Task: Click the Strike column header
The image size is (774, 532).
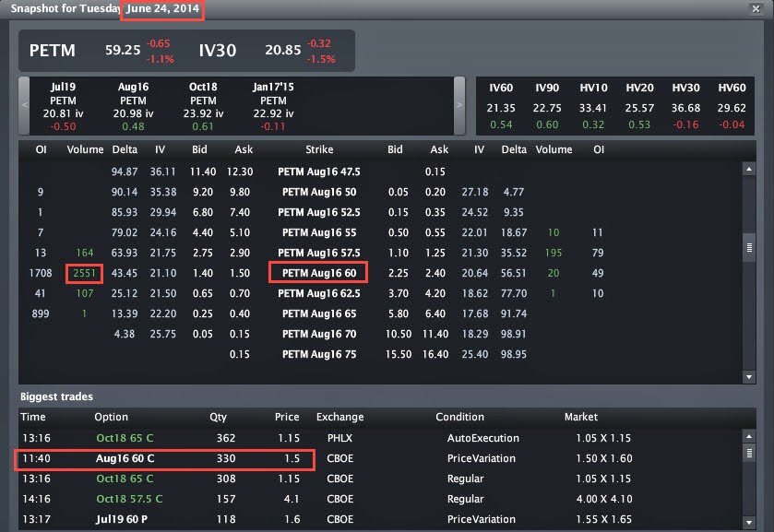Action: coord(319,149)
